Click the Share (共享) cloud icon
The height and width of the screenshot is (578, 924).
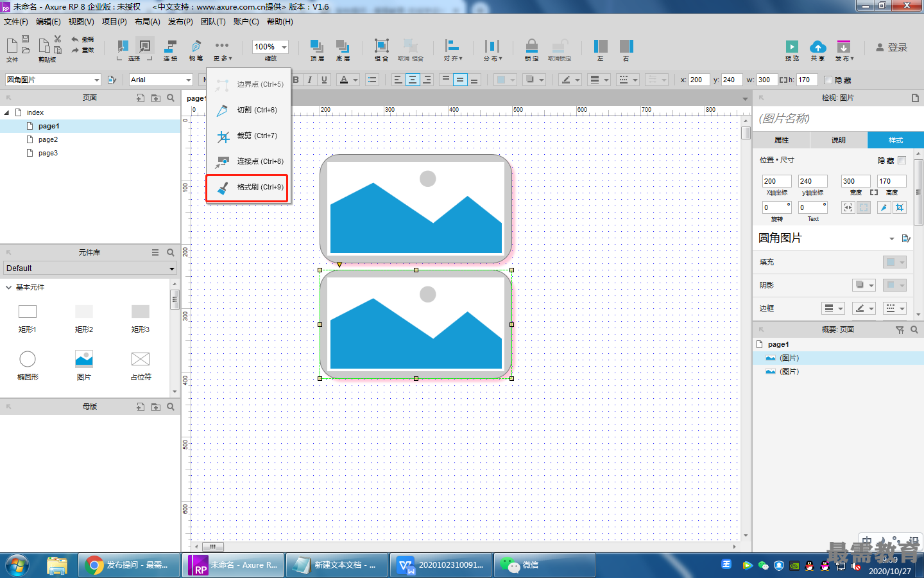[x=818, y=46]
